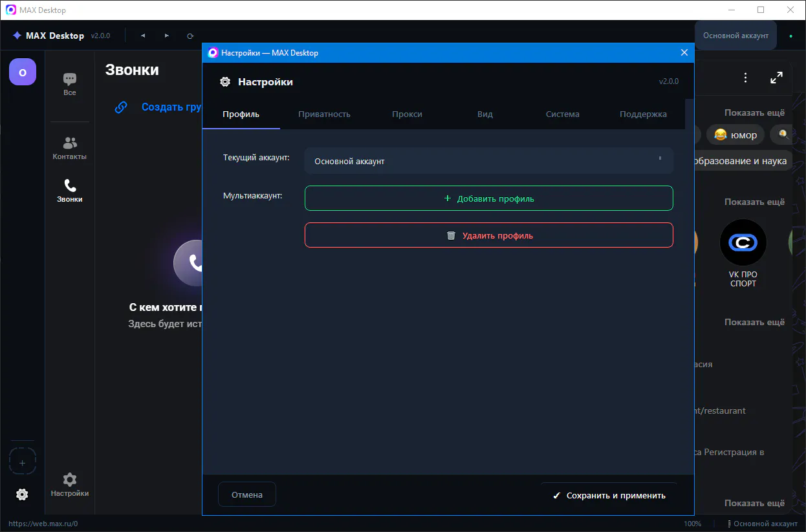This screenshot has width=806, height=532.
Task: Click 'Добавить профиль' button
Action: tap(489, 198)
